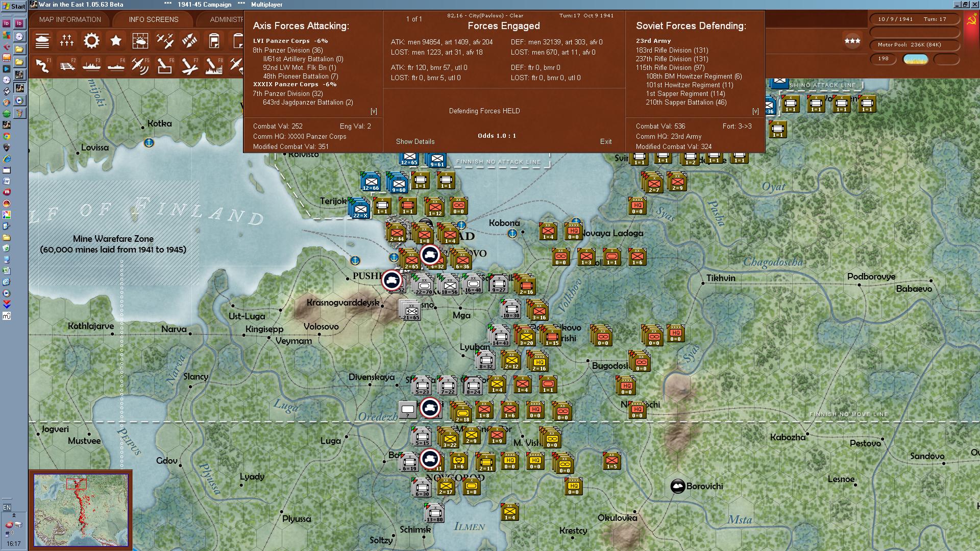Exit the battle report window

(606, 141)
